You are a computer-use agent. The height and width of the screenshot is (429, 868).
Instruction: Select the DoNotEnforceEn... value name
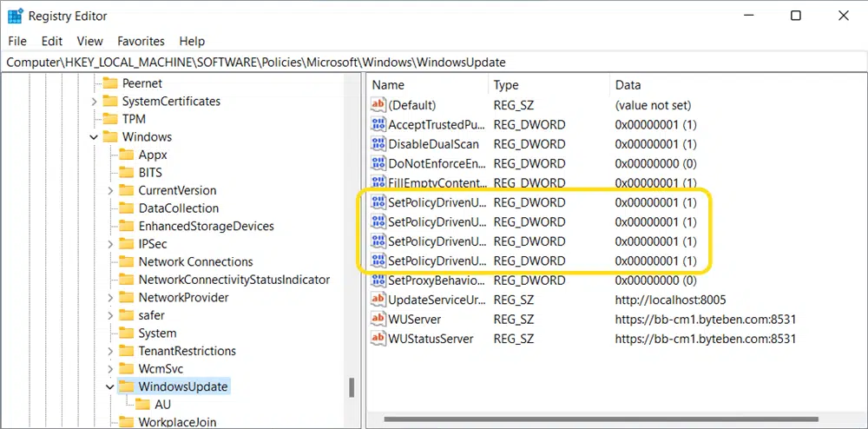437,163
